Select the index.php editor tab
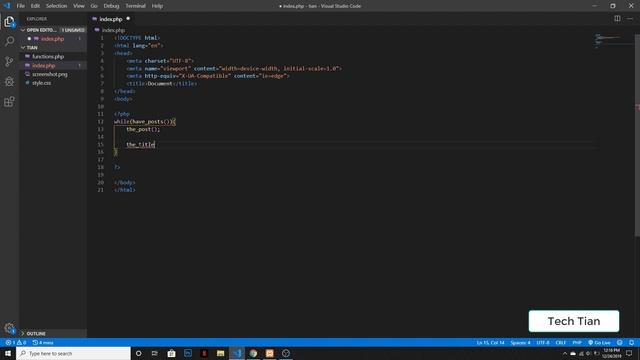Image resolution: width=640 pixels, height=360 pixels. [111, 19]
